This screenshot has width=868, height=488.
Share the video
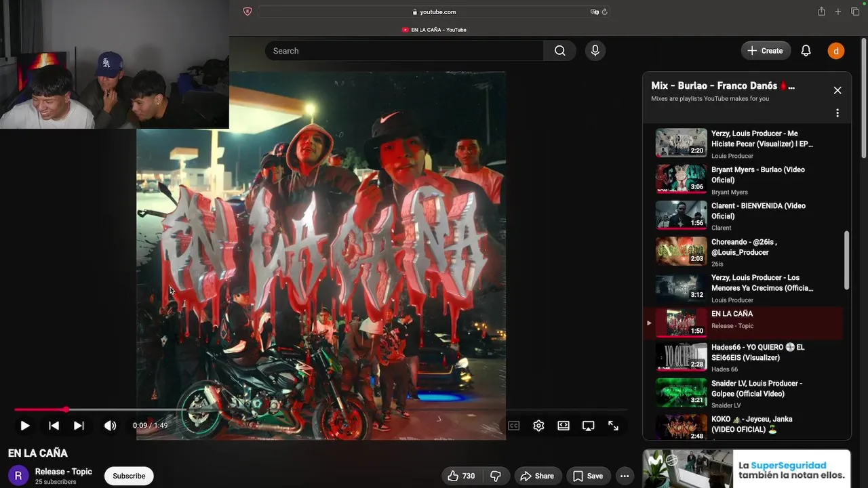click(x=537, y=476)
